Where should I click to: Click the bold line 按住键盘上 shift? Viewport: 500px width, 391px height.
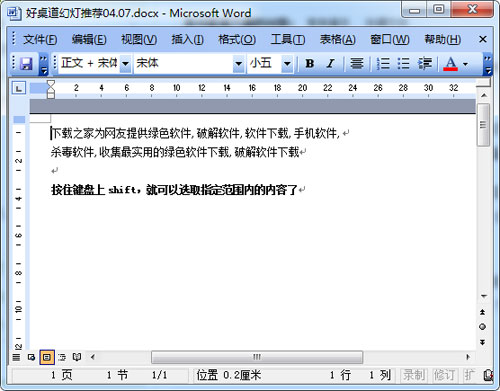click(174, 190)
